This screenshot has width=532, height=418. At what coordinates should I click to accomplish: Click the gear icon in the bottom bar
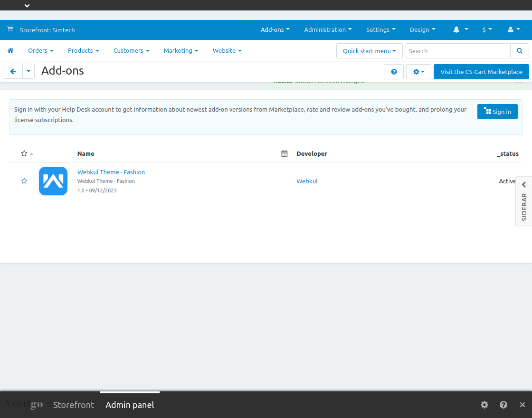(x=484, y=405)
